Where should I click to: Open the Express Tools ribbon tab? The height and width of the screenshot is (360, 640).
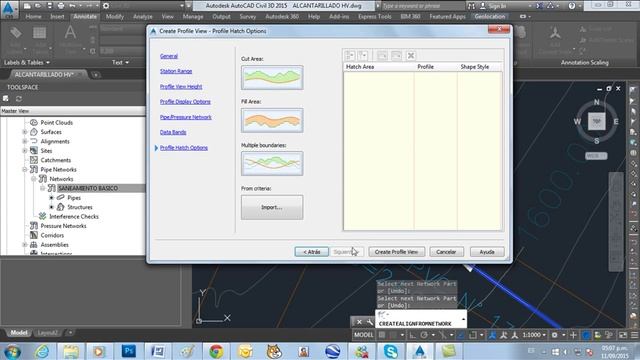(375, 17)
